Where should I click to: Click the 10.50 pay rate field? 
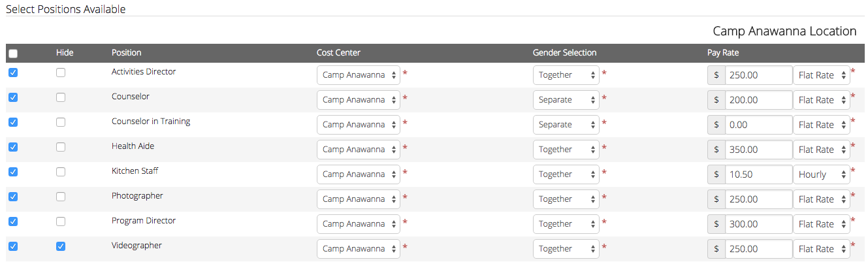pyautogui.click(x=758, y=174)
